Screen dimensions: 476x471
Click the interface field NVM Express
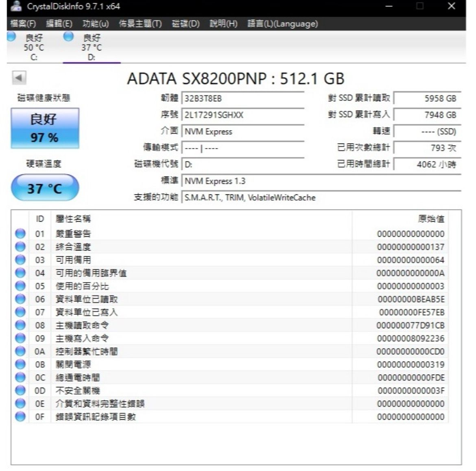coord(243,131)
